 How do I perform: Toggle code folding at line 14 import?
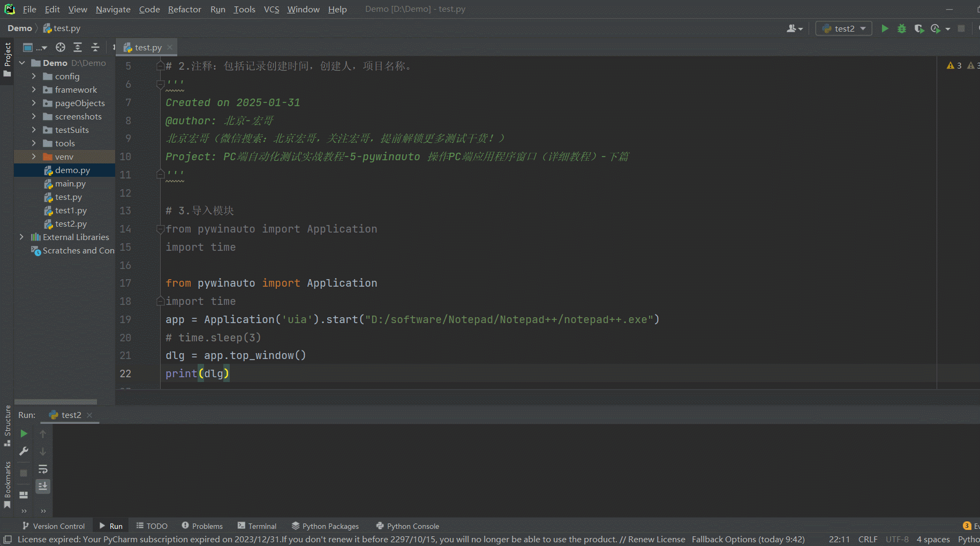click(160, 229)
